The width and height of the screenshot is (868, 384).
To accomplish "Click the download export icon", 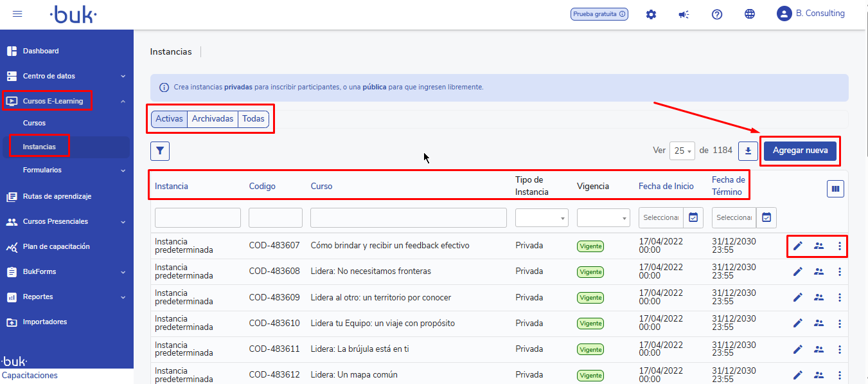I will tap(748, 151).
